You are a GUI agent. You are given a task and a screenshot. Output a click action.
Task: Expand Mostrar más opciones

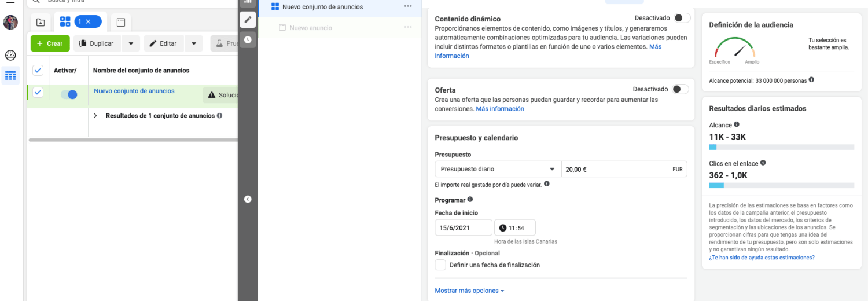[469, 291]
